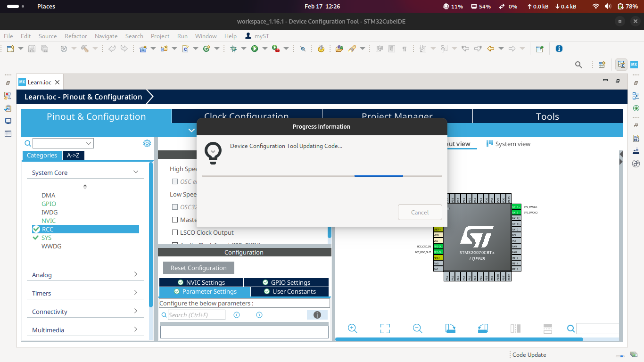
Task: Rotate the chip view counter-clockwise
Action: [482, 328]
